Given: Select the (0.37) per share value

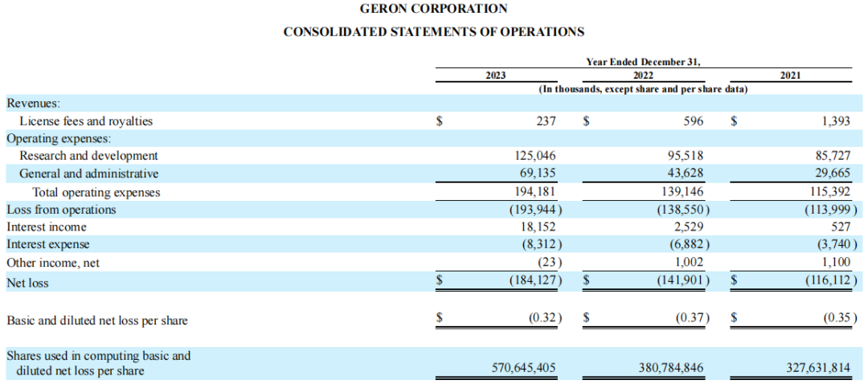Looking at the screenshot, I should (693, 318).
